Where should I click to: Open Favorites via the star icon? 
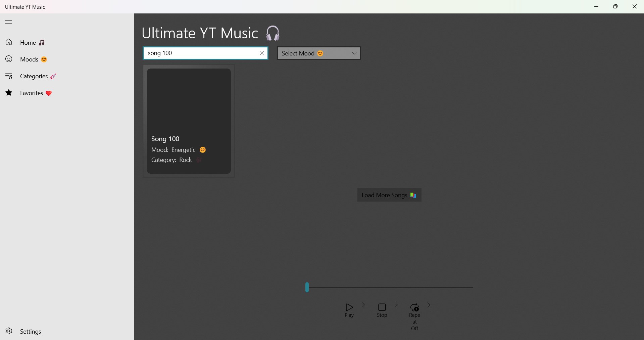point(8,93)
